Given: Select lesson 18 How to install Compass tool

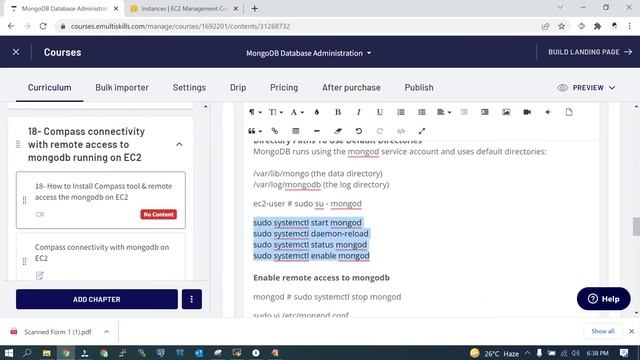Looking at the screenshot, I should 101,200.
